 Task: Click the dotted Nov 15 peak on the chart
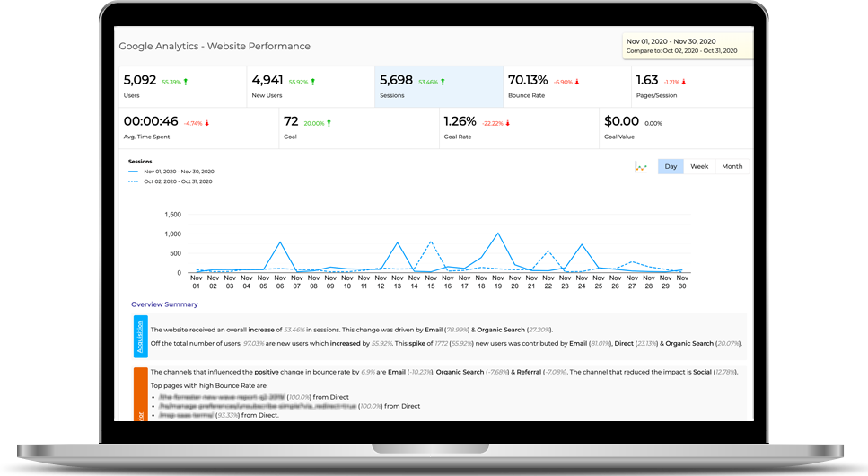pyautogui.click(x=431, y=242)
